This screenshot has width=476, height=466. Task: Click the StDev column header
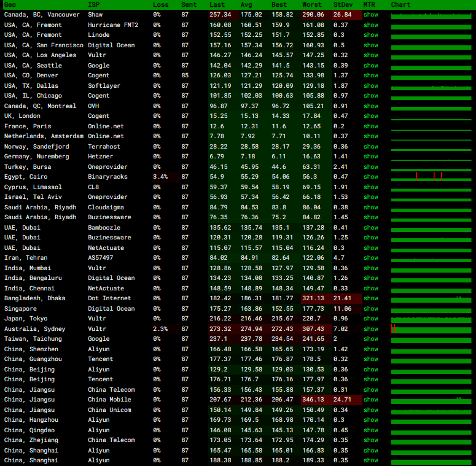(x=343, y=4)
